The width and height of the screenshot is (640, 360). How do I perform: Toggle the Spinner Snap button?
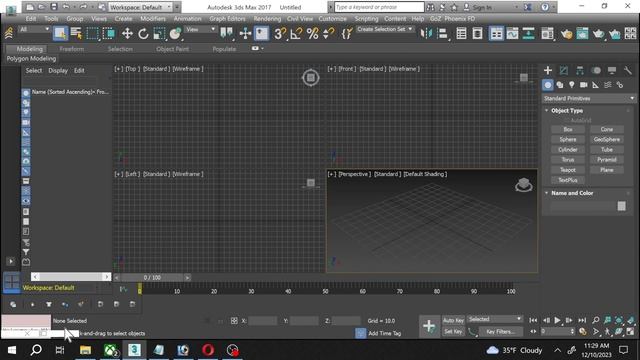click(x=328, y=33)
